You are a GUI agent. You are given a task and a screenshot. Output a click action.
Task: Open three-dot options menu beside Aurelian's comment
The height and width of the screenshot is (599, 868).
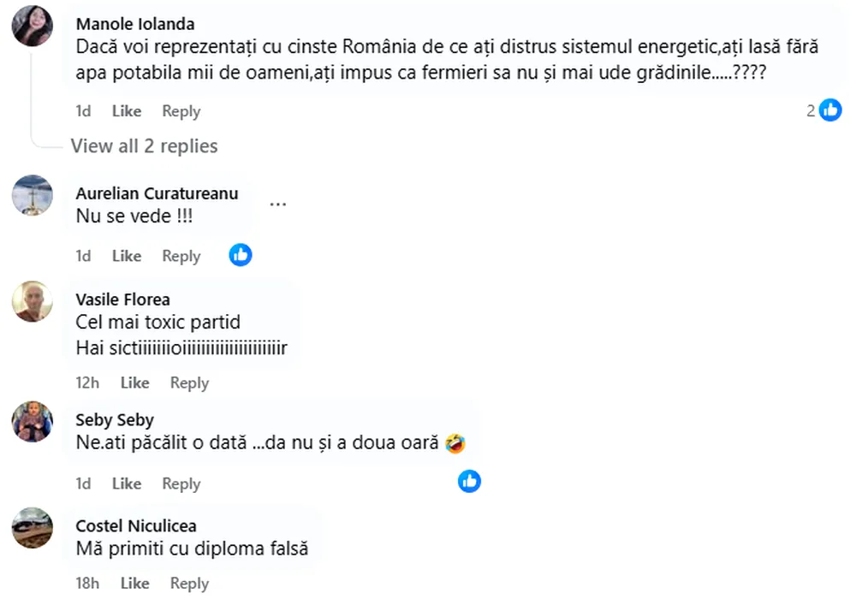point(277,205)
